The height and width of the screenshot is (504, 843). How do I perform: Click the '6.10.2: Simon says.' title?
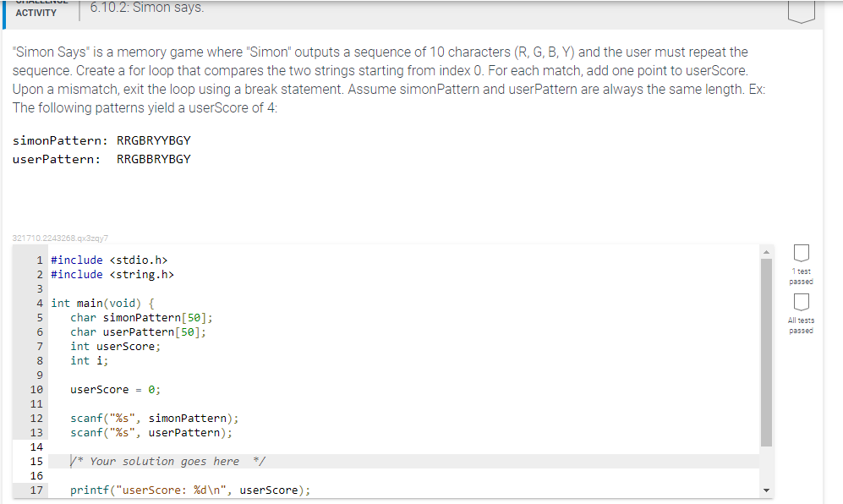click(147, 8)
